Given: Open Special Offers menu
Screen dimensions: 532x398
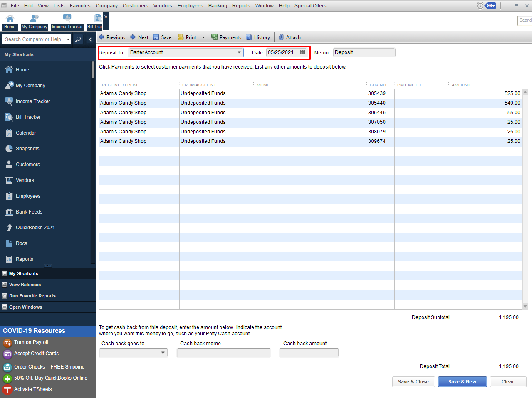Looking at the screenshot, I should (x=310, y=6).
